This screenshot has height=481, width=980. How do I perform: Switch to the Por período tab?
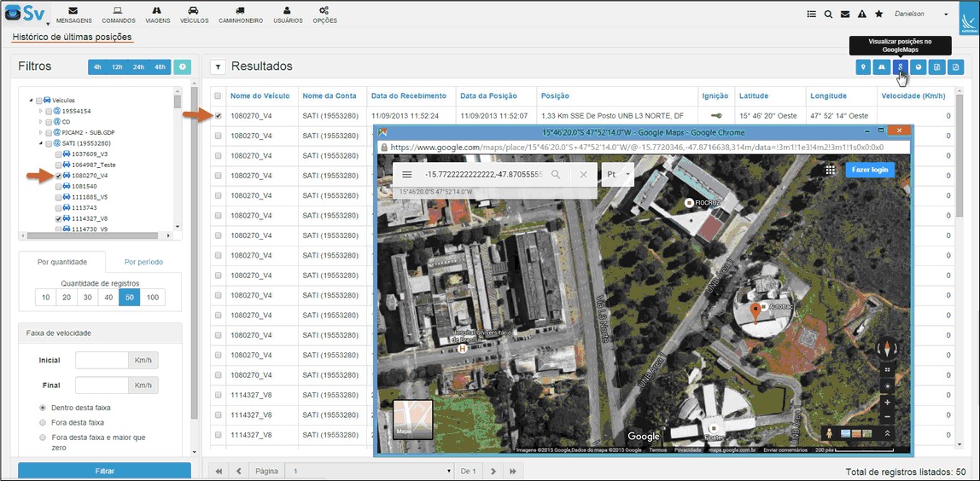(143, 262)
